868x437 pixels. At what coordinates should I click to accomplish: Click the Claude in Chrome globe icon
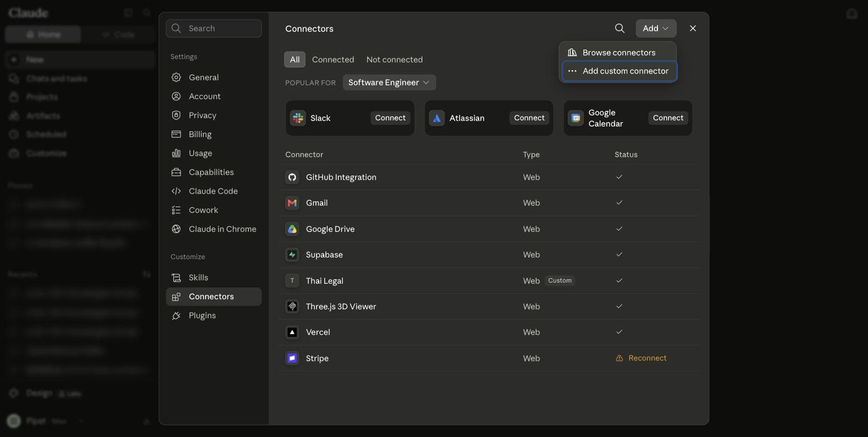pos(176,229)
